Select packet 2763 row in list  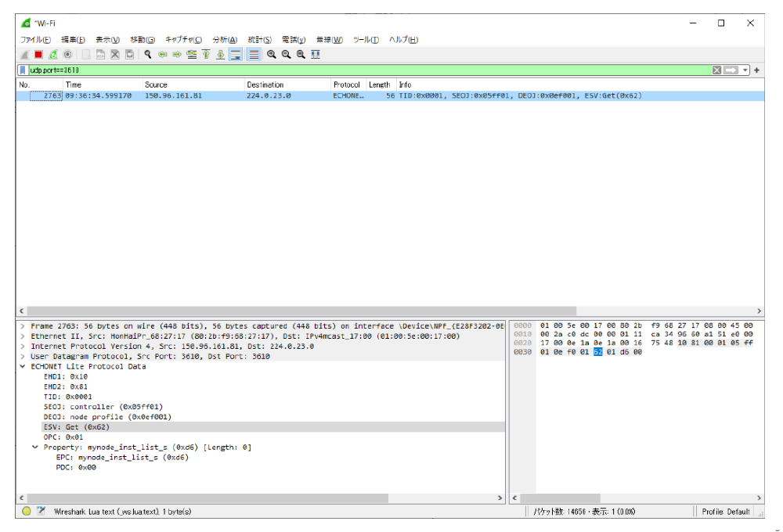coord(390,95)
